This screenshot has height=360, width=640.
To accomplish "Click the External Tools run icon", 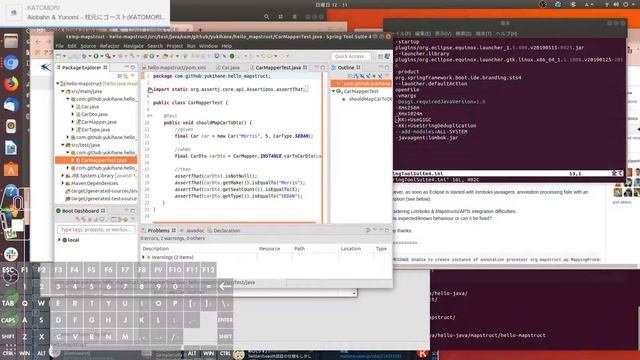I will (108, 56).
